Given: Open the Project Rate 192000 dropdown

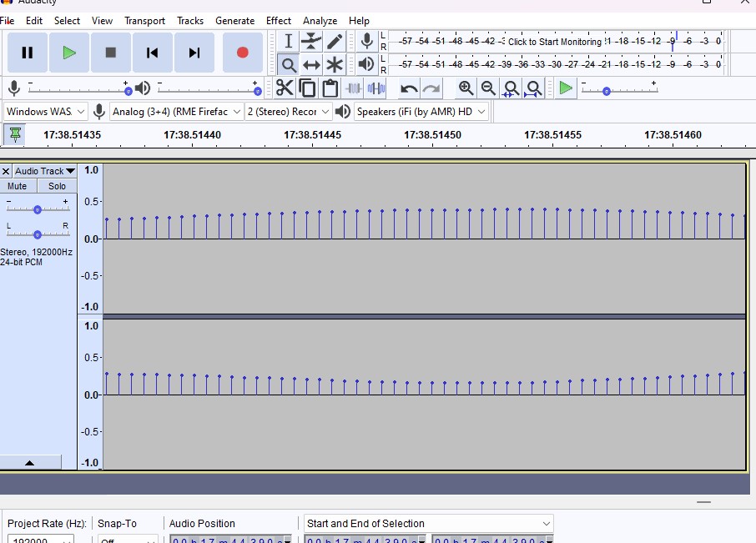Looking at the screenshot, I should (x=41, y=540).
